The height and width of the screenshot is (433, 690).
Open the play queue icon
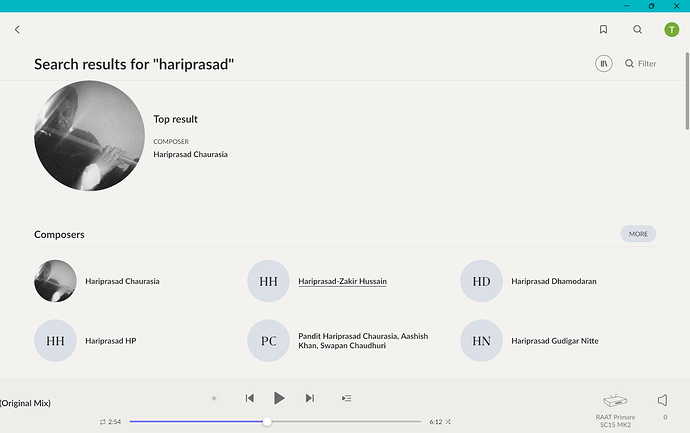[347, 398]
